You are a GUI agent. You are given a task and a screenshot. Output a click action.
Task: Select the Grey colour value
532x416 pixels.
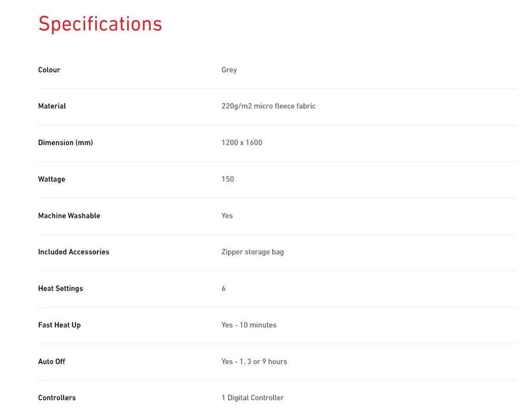point(229,70)
